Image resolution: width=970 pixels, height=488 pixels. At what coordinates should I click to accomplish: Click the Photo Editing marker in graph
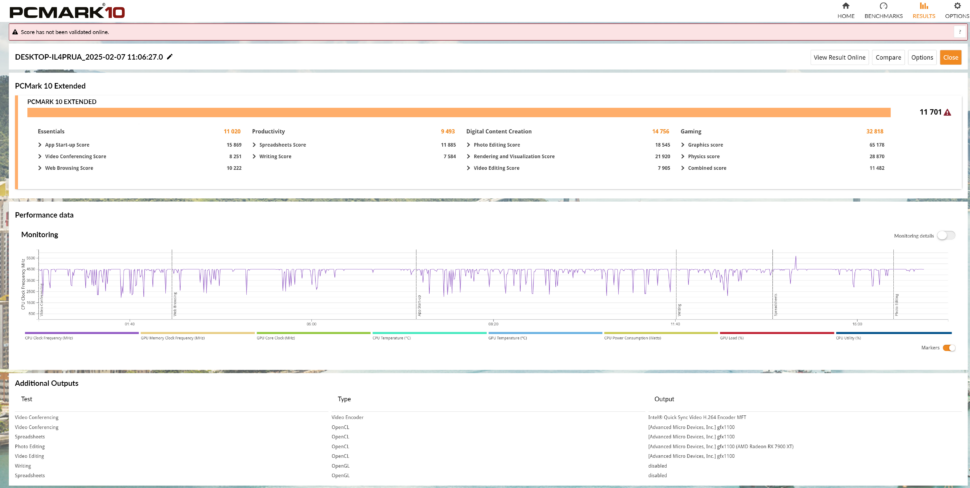click(896, 306)
